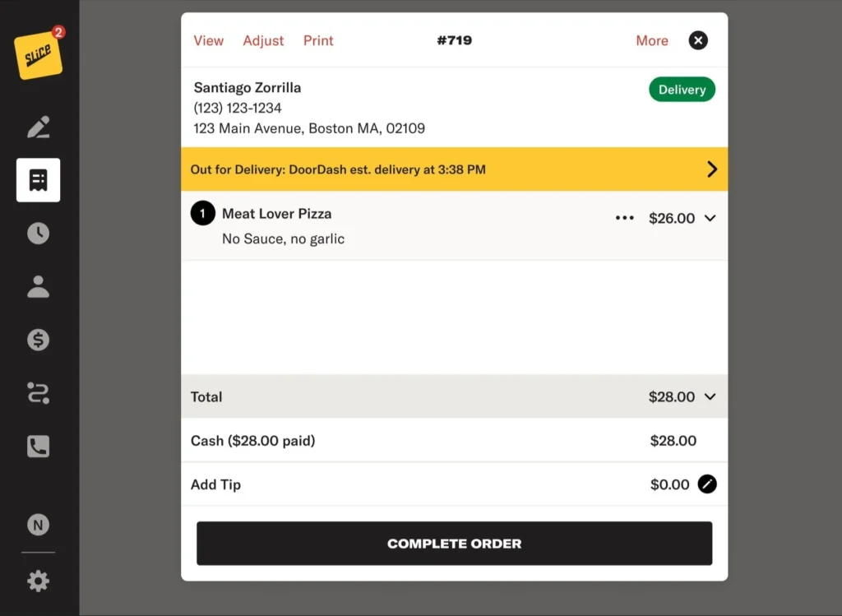Edit the tip amount pencil icon
This screenshot has height=616, width=842.
pyautogui.click(x=707, y=484)
